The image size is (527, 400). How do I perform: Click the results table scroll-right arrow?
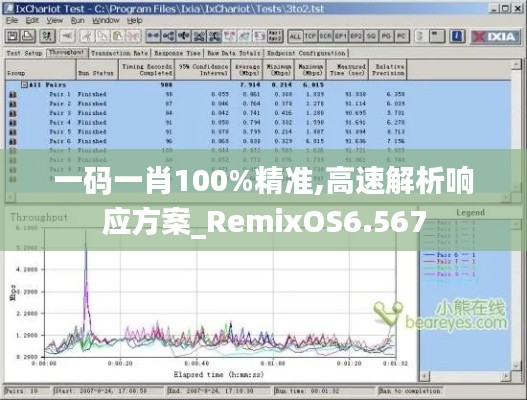pyautogui.click(x=505, y=197)
